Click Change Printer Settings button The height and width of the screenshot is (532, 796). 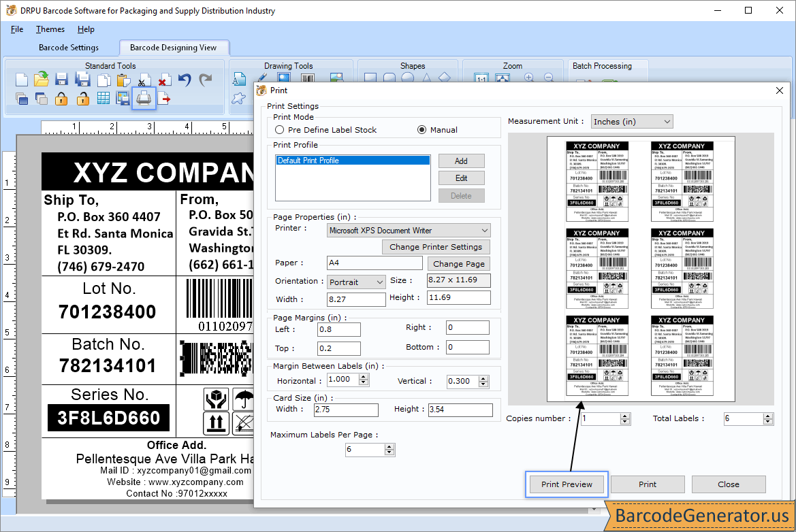click(436, 247)
